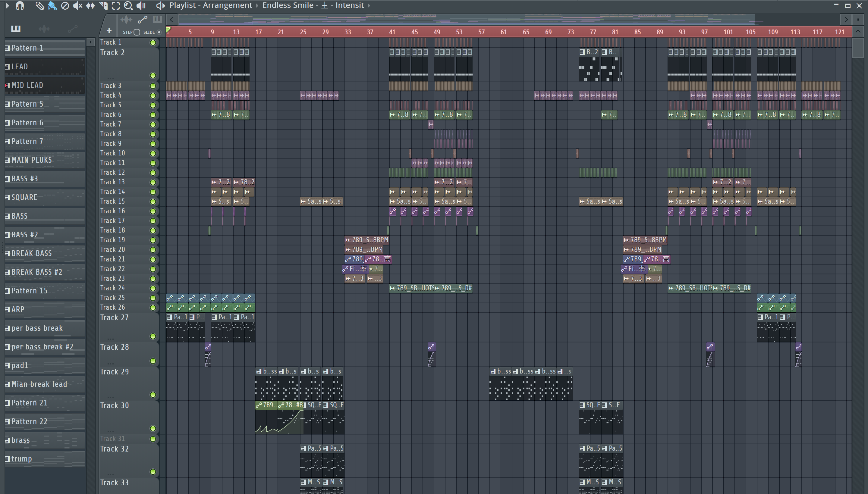Select the BREAK BASS #2 pattern
Image resolution: width=868 pixels, height=494 pixels.
(45, 272)
